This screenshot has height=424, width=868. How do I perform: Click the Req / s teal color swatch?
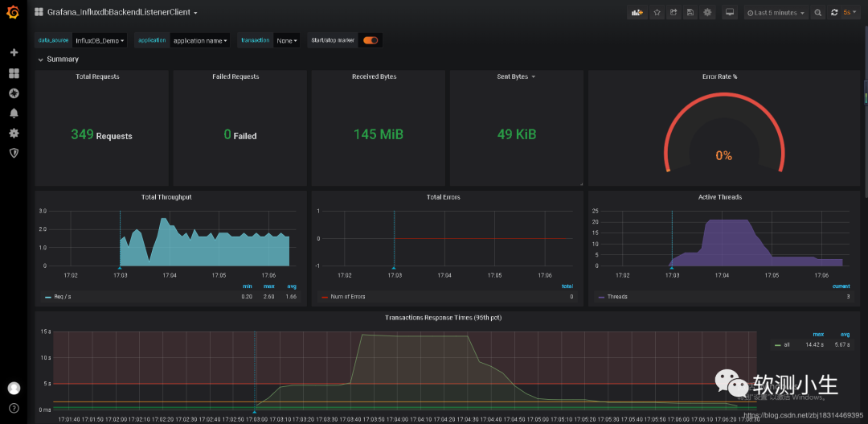point(47,298)
